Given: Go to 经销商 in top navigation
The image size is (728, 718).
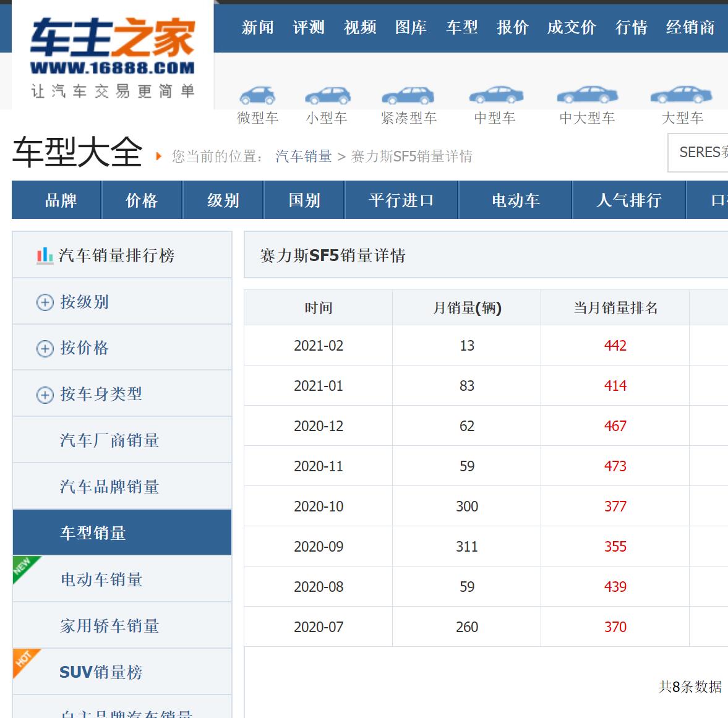Looking at the screenshot, I should coord(690,27).
